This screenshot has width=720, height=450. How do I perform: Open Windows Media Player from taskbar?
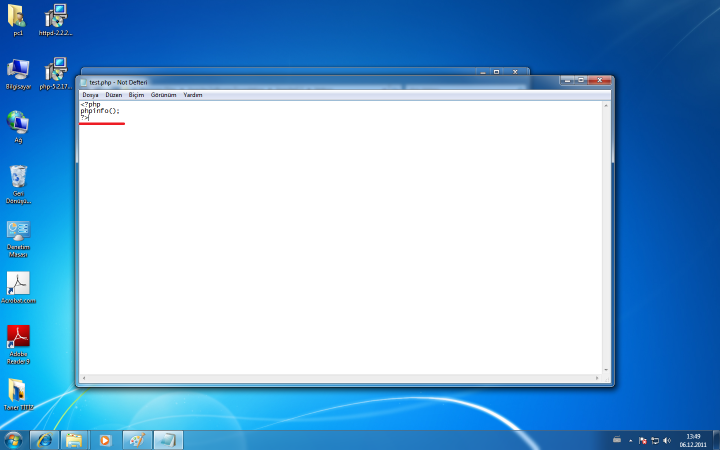(x=104, y=440)
